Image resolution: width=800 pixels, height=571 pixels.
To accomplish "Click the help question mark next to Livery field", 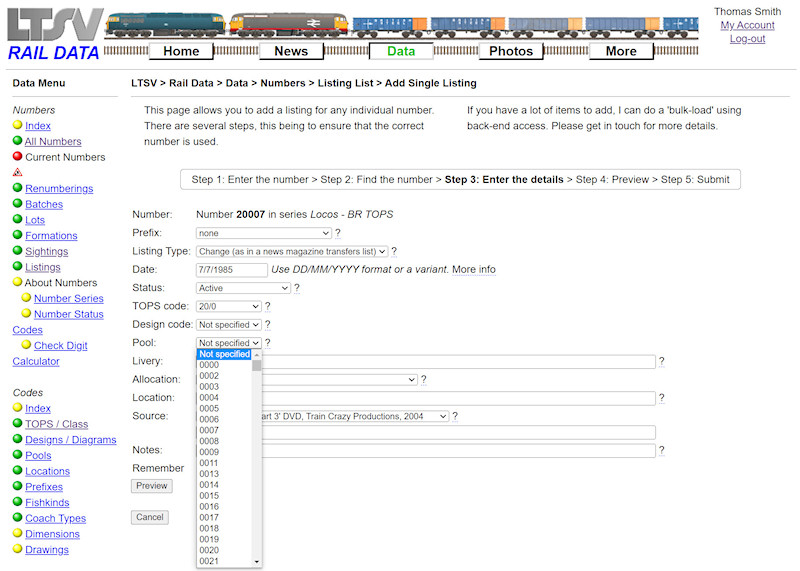I will [662, 361].
